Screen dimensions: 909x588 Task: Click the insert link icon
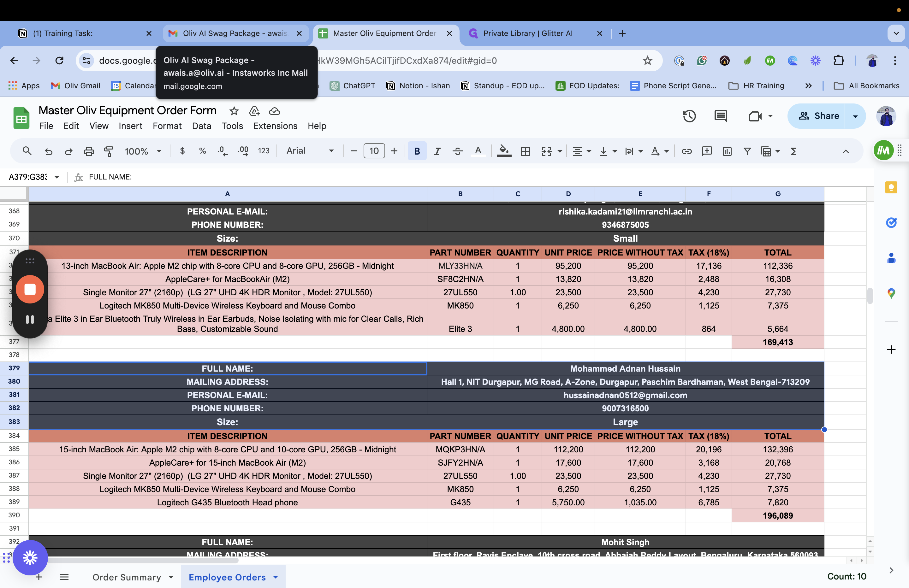(686, 151)
